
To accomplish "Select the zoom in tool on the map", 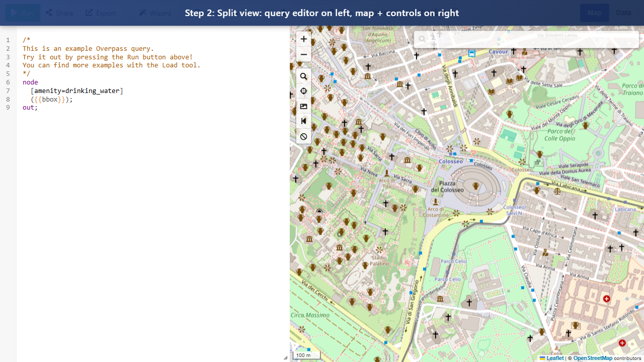I will (x=303, y=39).
